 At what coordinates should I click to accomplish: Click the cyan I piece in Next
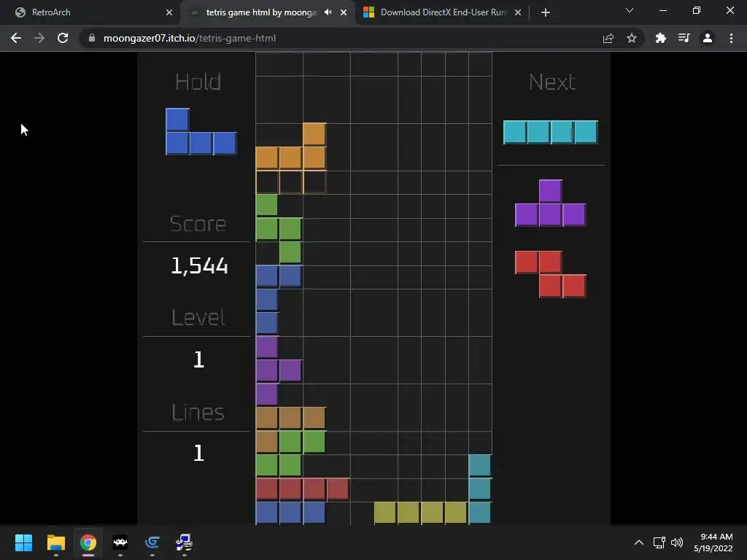(551, 132)
